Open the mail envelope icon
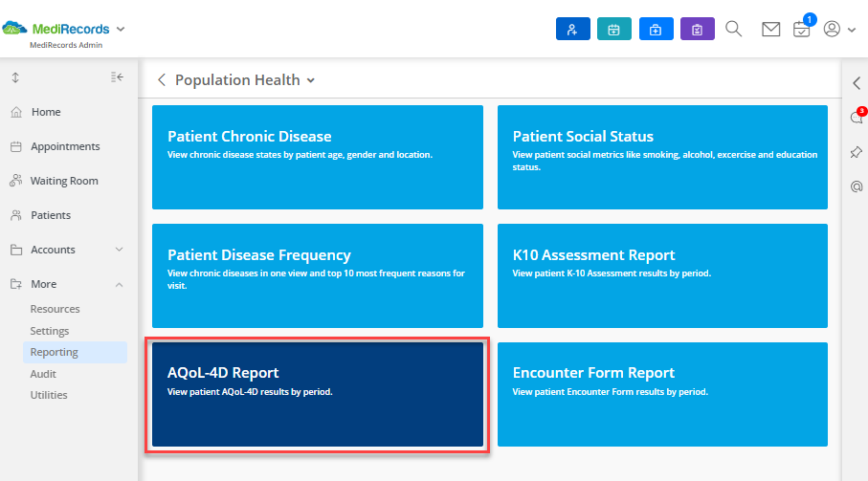 pyautogui.click(x=770, y=30)
